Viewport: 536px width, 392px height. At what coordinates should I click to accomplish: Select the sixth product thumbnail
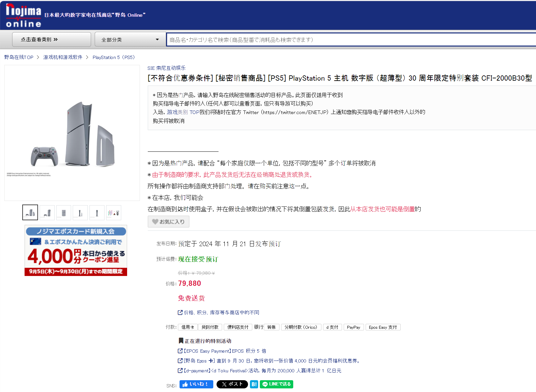tap(114, 212)
